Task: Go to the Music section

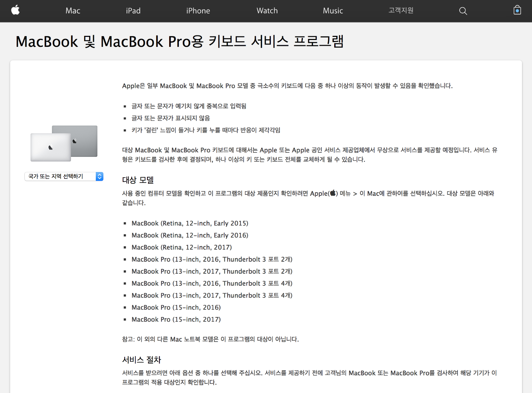Action: tap(332, 11)
